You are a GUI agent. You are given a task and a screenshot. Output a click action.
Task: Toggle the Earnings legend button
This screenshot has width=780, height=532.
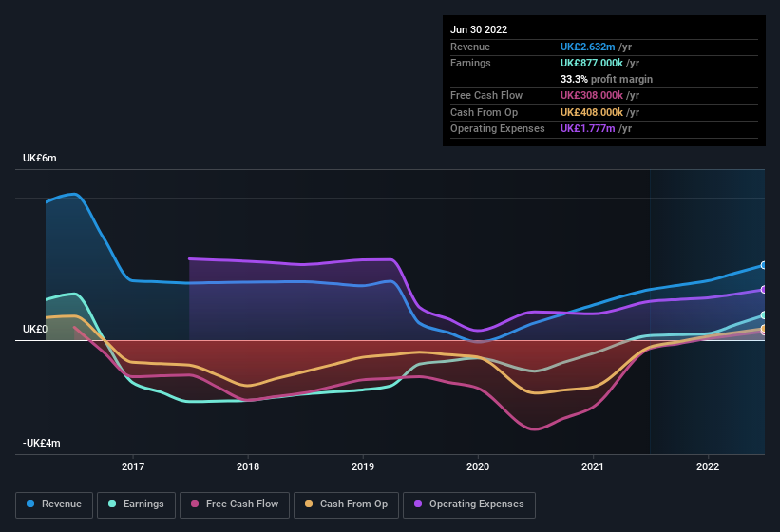pyautogui.click(x=136, y=504)
